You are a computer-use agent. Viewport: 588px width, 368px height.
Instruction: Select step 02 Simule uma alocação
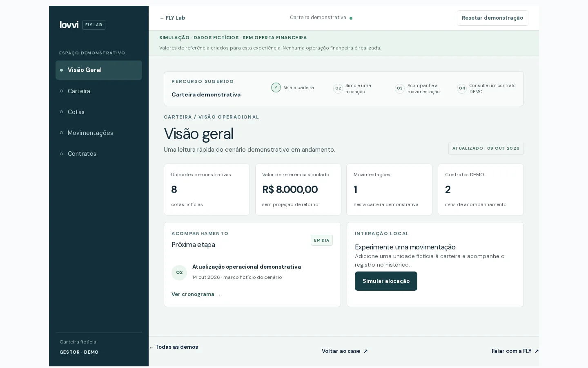click(x=354, y=89)
